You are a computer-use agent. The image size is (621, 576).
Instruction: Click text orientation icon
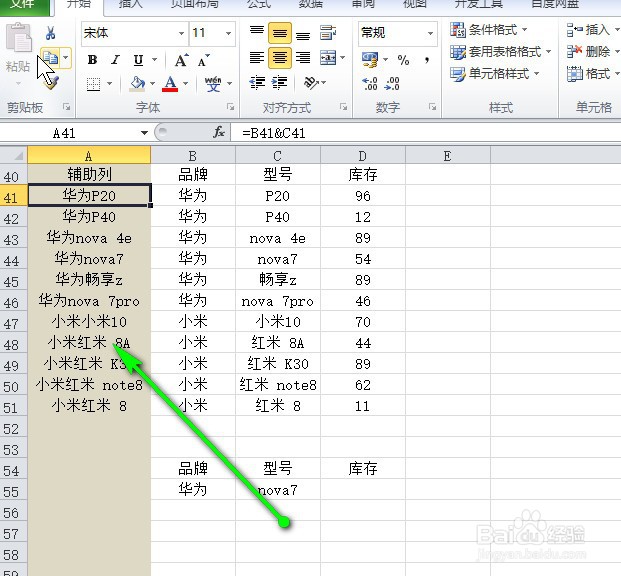point(312,82)
